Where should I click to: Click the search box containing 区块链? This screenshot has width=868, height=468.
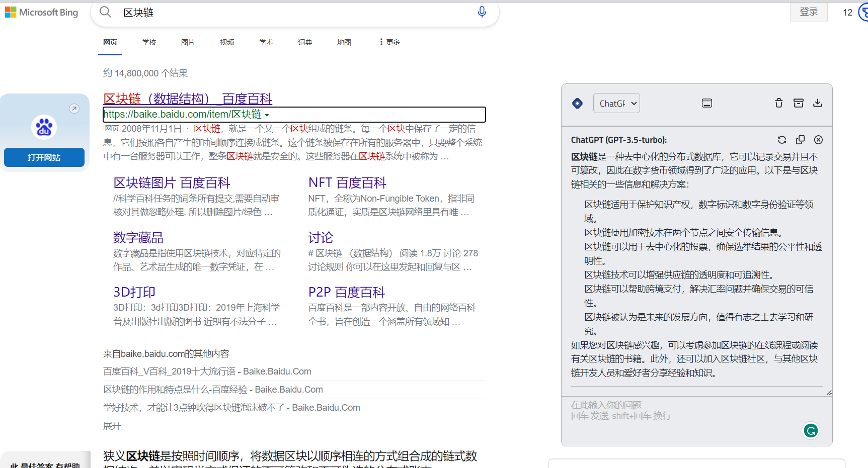294,12
